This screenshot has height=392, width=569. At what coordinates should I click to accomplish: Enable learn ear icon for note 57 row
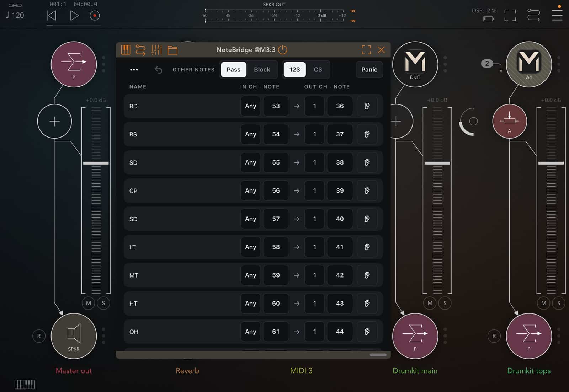367,219
